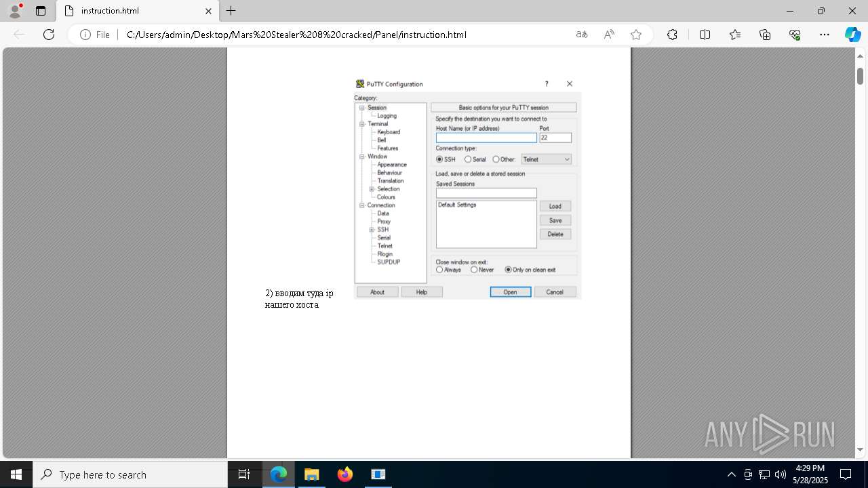Screen dimensions: 868x488
Task: Select Rlogin in category tree
Action: [x=384, y=254]
